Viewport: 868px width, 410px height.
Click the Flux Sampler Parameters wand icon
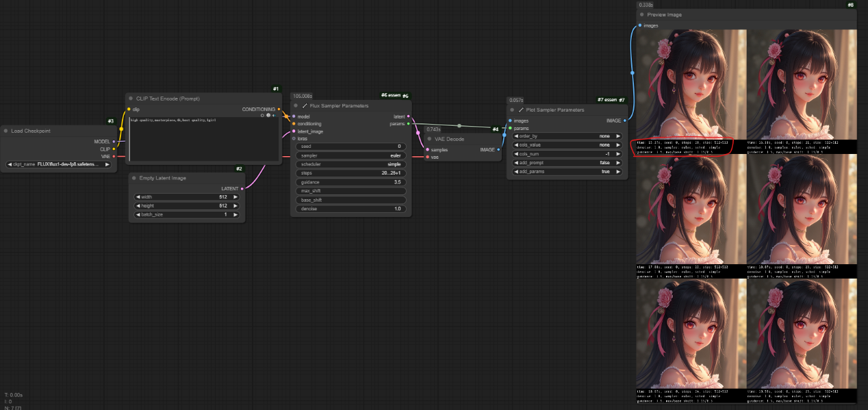pos(304,106)
